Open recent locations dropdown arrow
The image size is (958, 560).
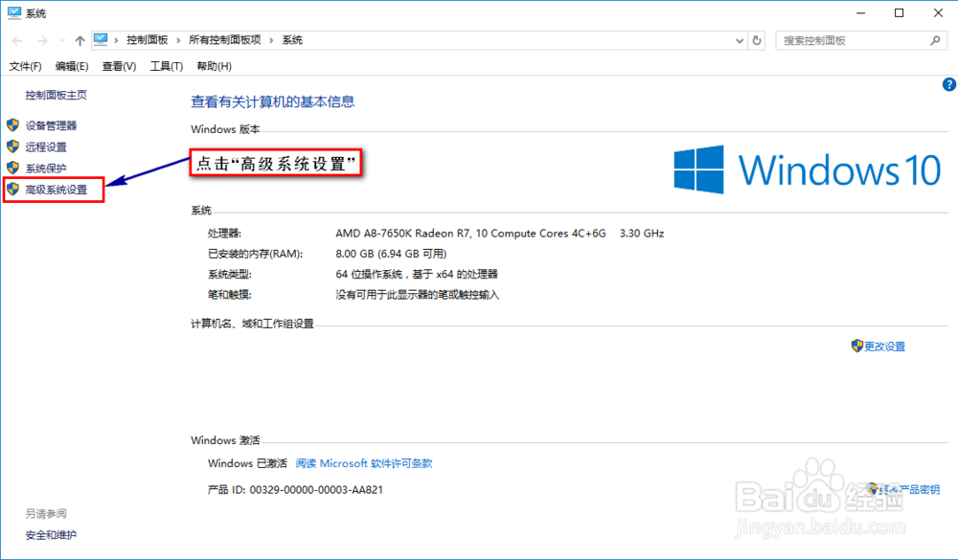pyautogui.click(x=62, y=40)
